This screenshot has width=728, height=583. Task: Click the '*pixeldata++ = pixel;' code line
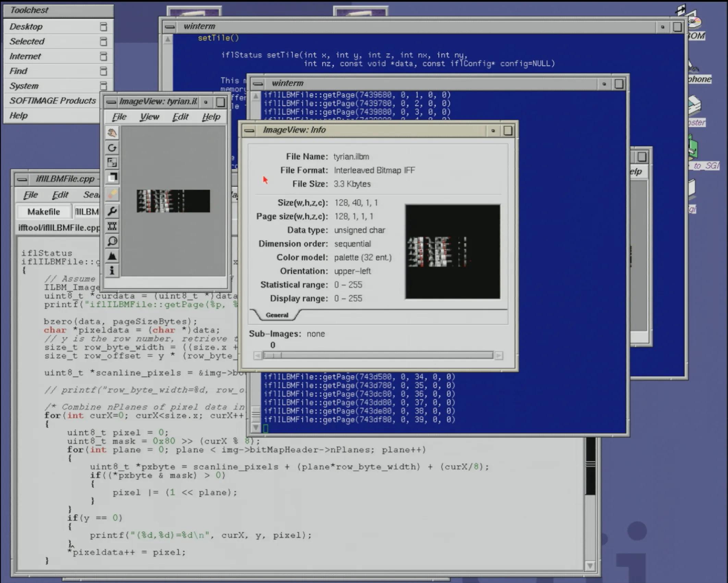(126, 552)
